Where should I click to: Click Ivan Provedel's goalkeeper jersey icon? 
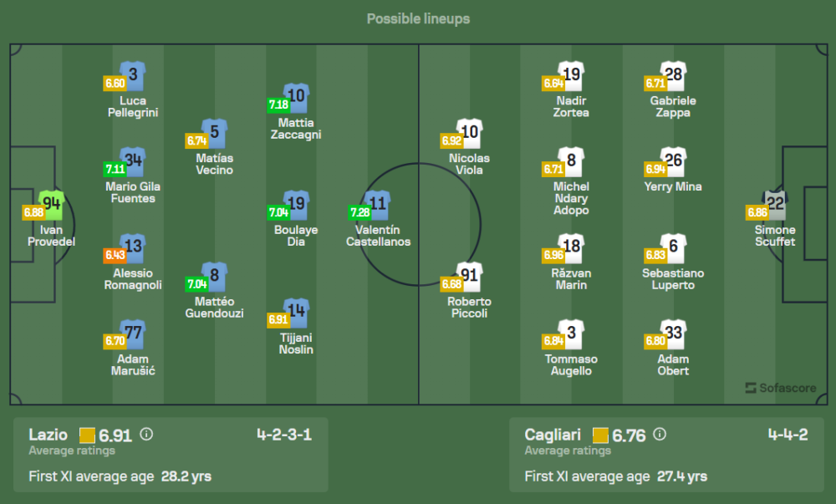point(52,204)
